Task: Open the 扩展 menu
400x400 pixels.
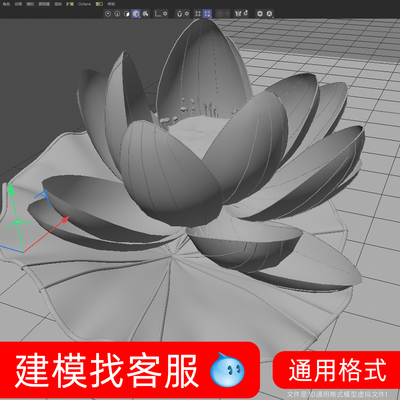Action: click(70, 4)
